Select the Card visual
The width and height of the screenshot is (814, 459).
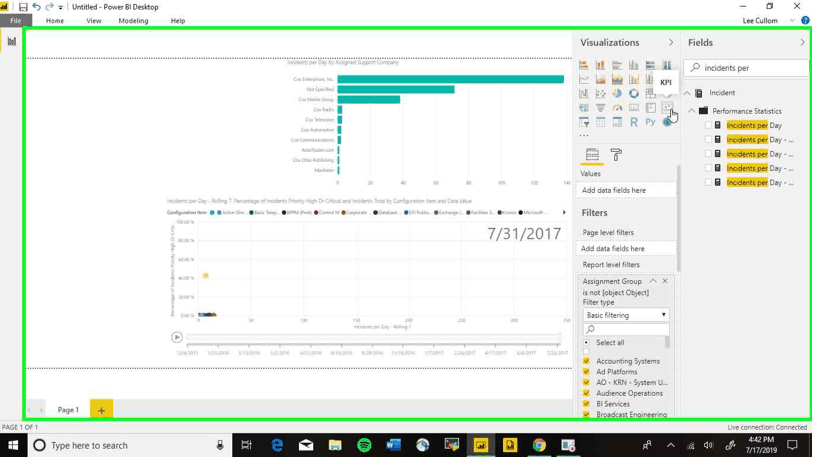(634, 108)
